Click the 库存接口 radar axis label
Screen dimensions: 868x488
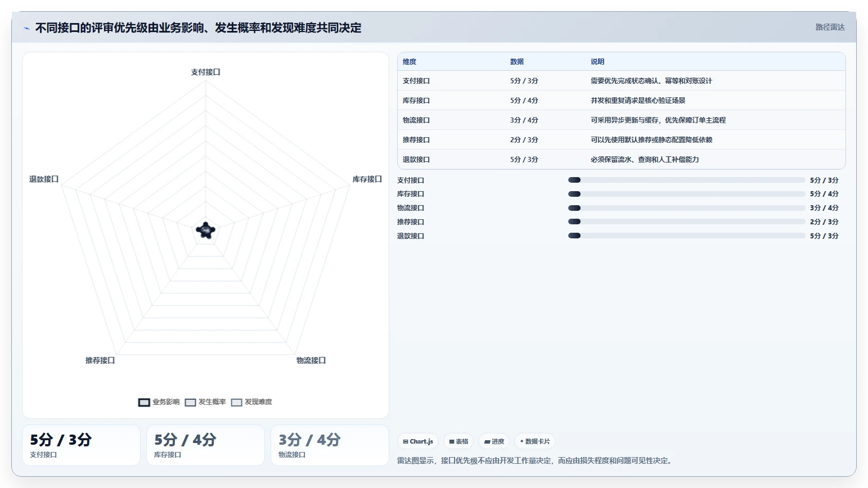(x=367, y=179)
